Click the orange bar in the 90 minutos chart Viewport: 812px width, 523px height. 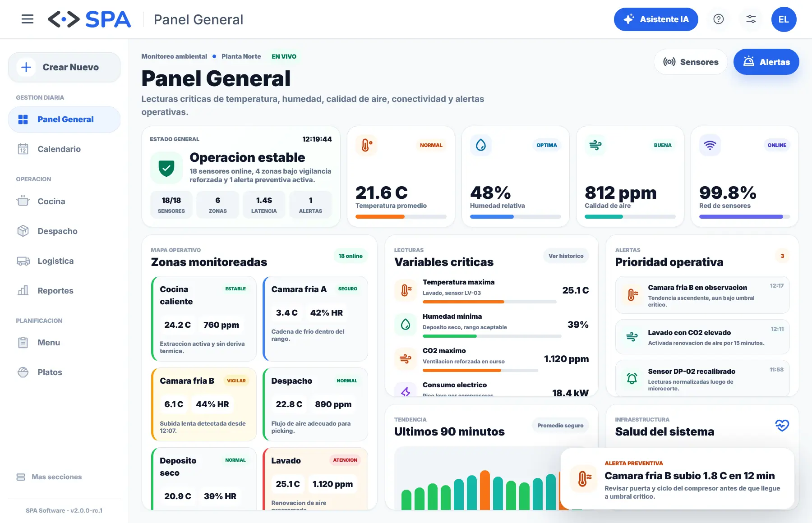(x=485, y=490)
